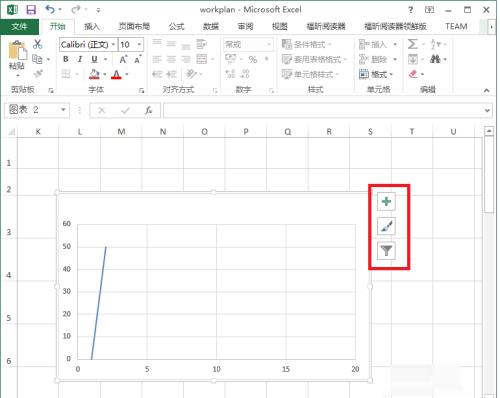Click the 粘贴 paste button

pyautogui.click(x=17, y=59)
